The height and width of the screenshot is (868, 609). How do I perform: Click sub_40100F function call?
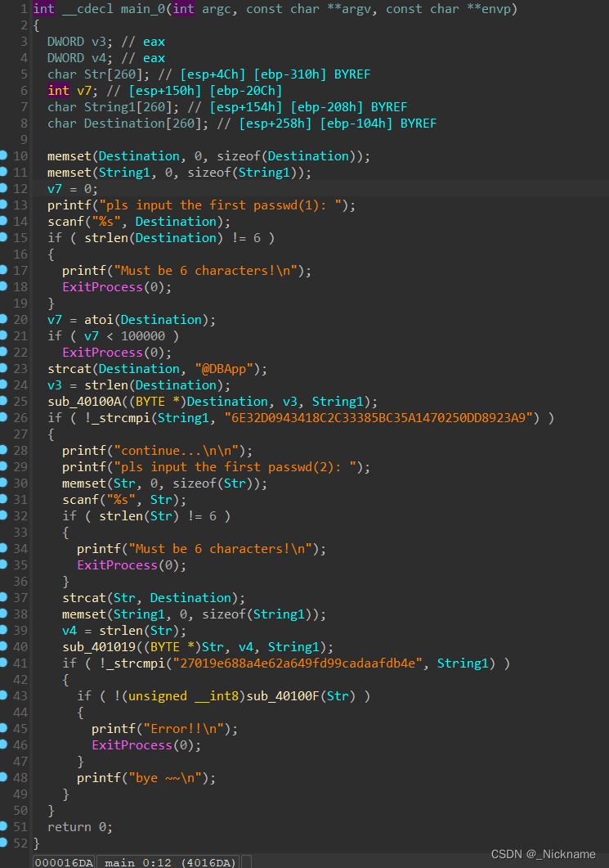283,696
